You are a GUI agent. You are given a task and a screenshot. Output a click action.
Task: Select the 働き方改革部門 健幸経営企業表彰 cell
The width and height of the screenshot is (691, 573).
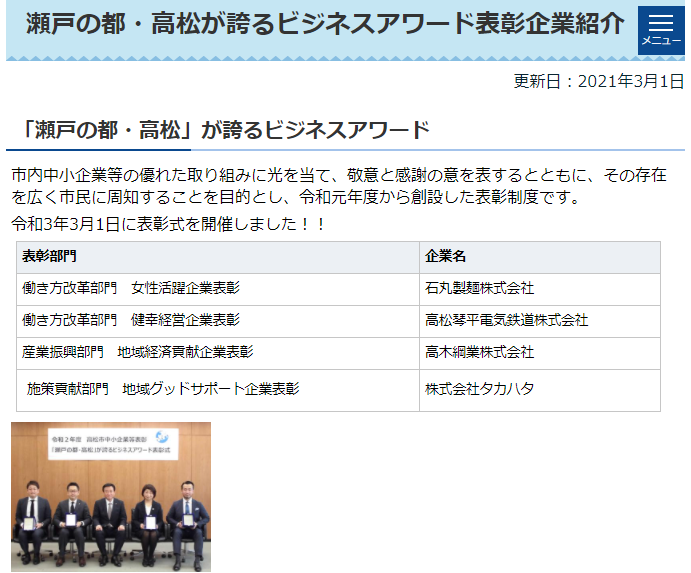point(218,321)
